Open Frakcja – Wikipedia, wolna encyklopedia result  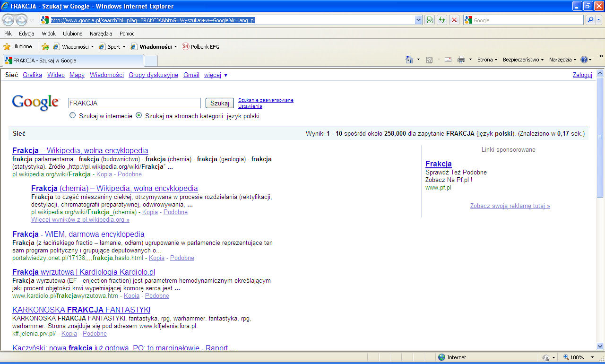pyautogui.click(x=80, y=150)
